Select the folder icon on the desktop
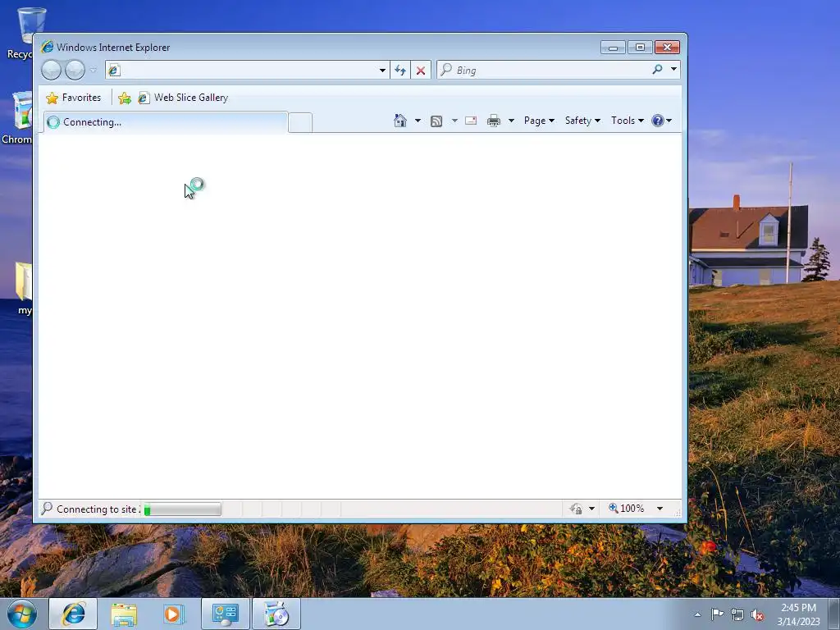 [23, 288]
